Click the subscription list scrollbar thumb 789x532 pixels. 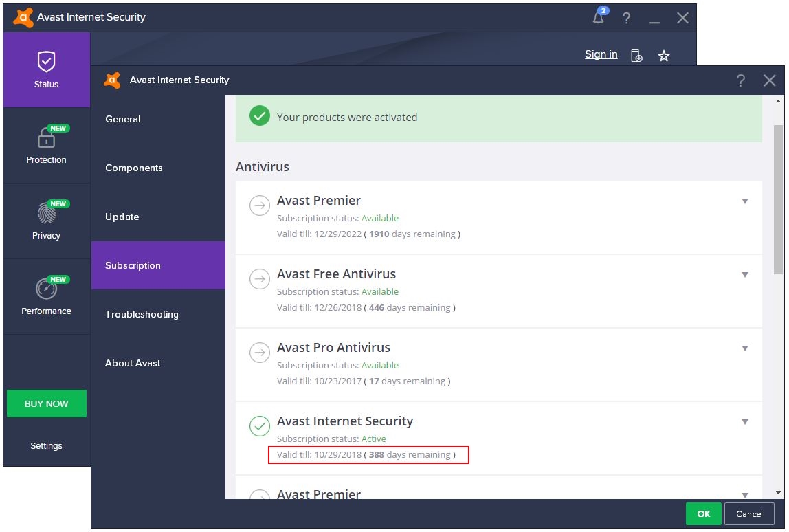(x=779, y=199)
